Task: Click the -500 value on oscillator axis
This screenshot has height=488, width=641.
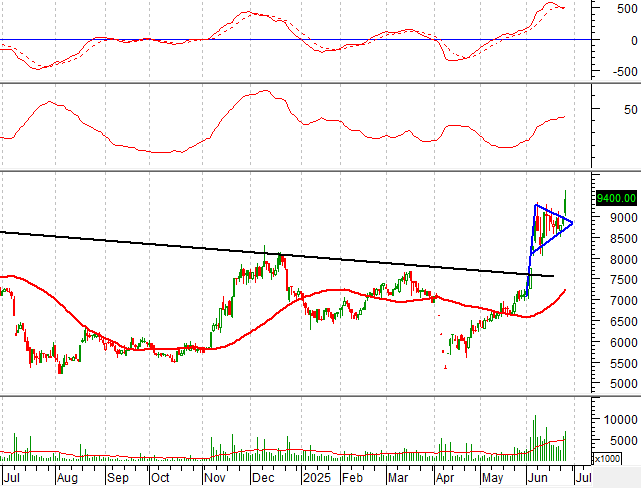Action: coord(625,72)
